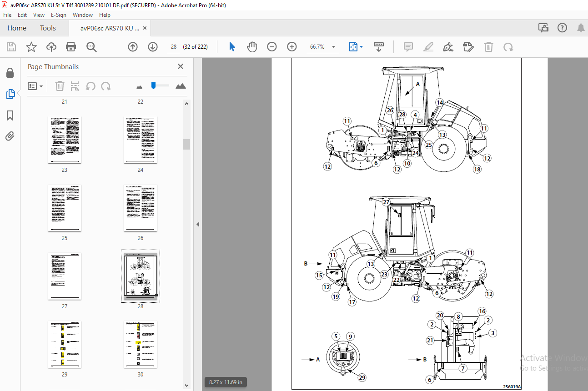This screenshot has width=588, height=391.
Task: Open the security lock panel
Action: coord(10,73)
